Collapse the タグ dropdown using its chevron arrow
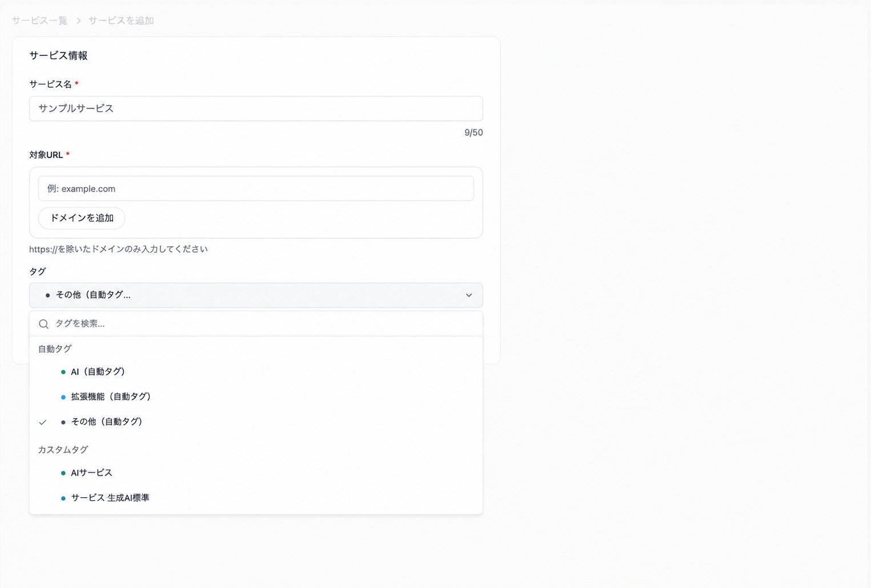Screen dimensions: 871x588 [469, 295]
